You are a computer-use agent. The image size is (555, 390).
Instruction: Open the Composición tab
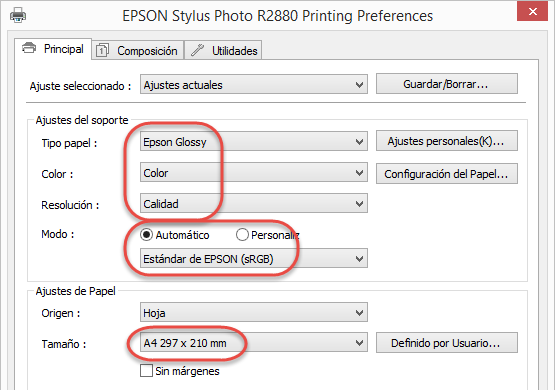click(x=138, y=50)
